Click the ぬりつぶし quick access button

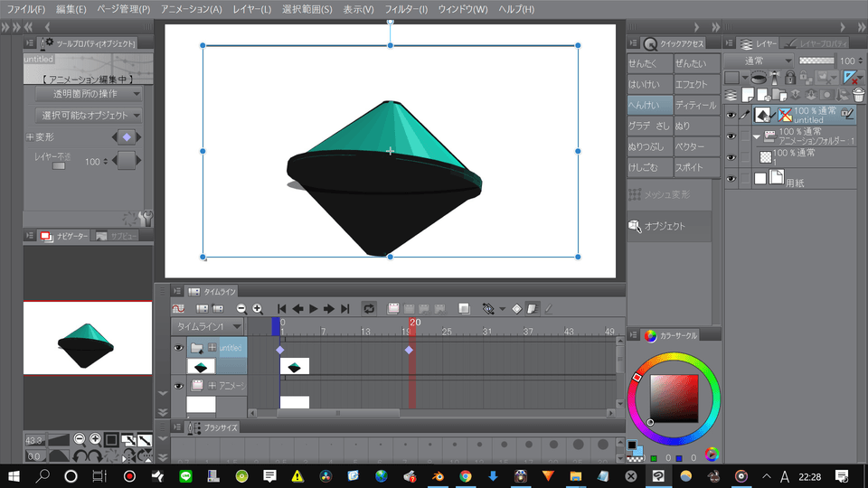tap(649, 146)
